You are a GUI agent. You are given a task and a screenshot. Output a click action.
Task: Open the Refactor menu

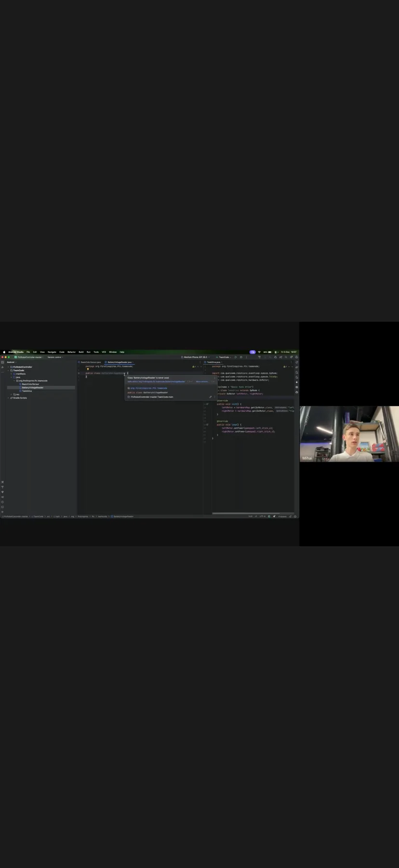pyautogui.click(x=71, y=352)
